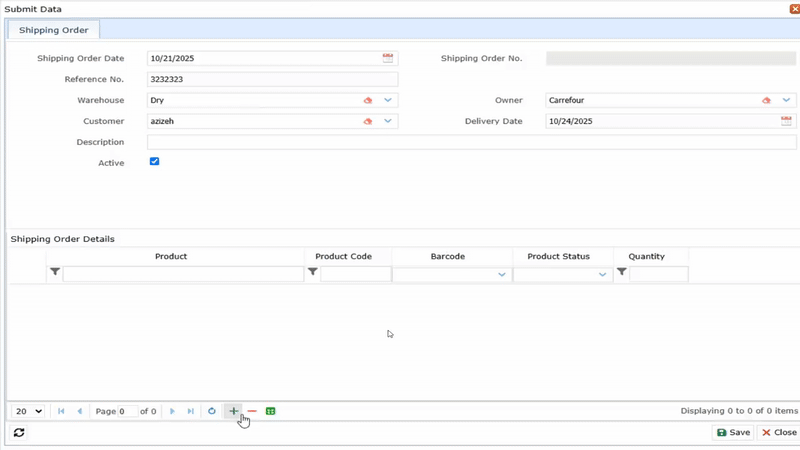Expand the Customer dropdown arrow
Screen dimensions: 800x450
pos(388,121)
